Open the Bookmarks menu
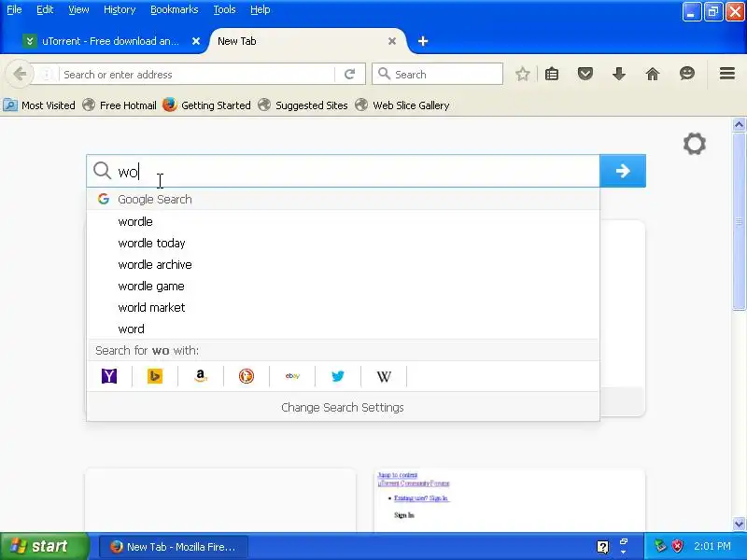Viewport: 747px width, 560px height. (x=175, y=9)
